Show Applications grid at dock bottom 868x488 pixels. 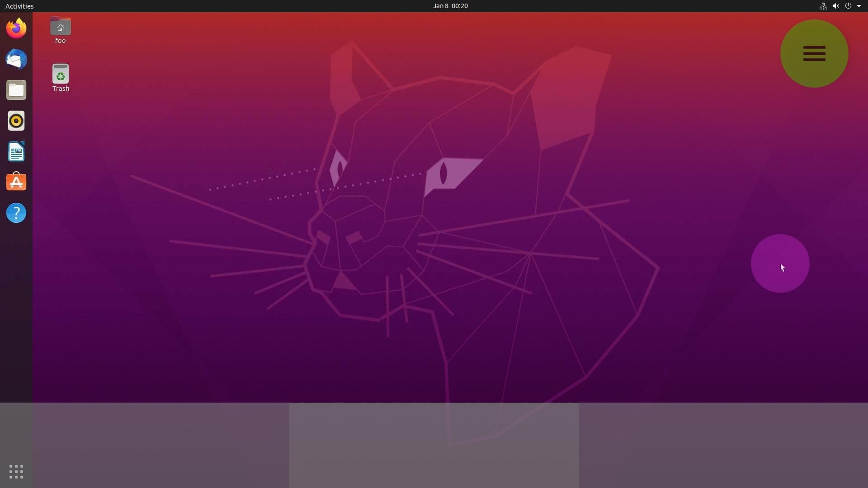16,472
